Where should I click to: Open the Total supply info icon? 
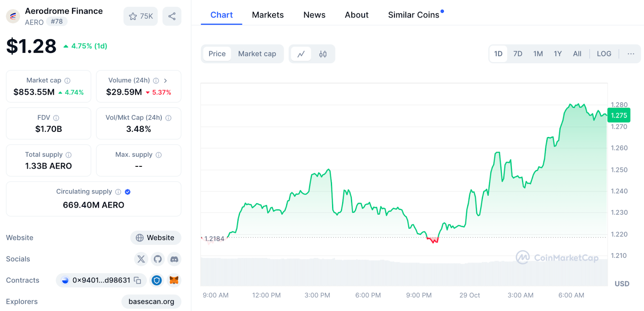(69, 155)
